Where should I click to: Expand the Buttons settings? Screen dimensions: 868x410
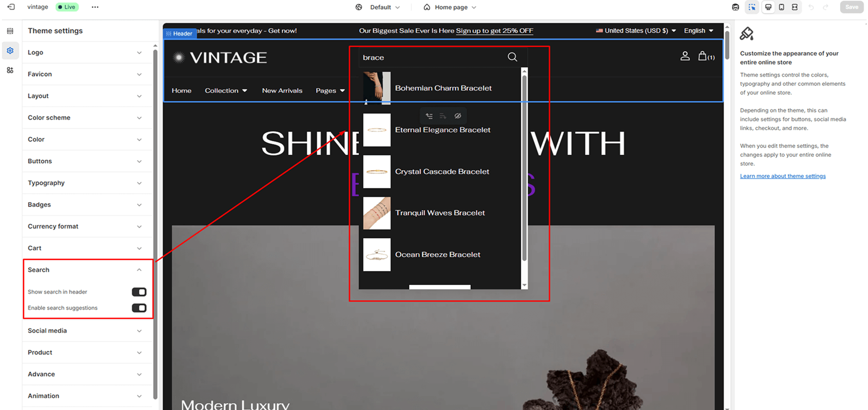(87, 161)
